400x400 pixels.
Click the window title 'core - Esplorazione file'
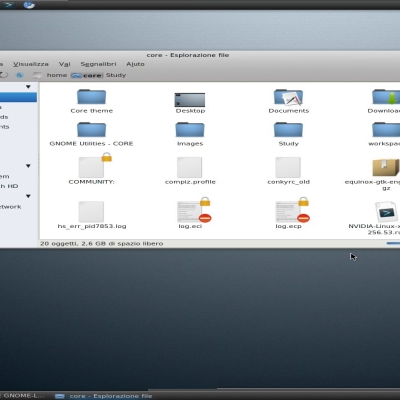[x=188, y=55]
